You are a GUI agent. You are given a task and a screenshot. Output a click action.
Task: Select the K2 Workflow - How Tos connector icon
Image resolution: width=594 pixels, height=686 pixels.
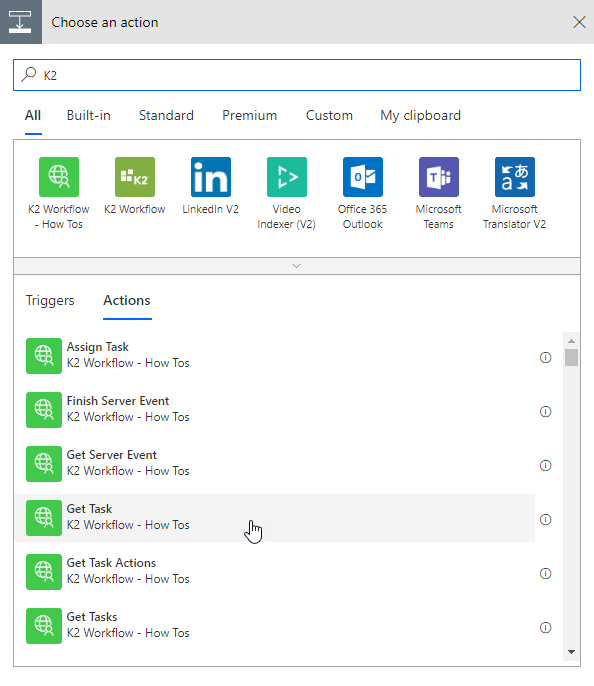point(59,177)
